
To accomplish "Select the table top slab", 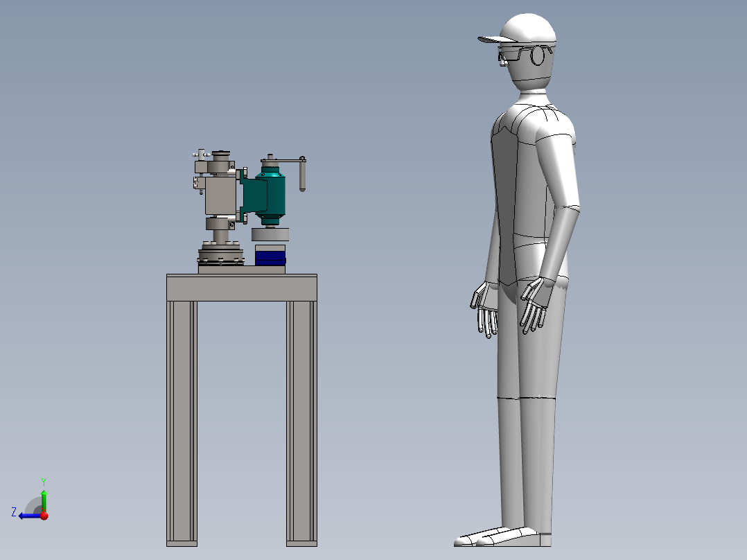I will pyautogui.click(x=242, y=288).
